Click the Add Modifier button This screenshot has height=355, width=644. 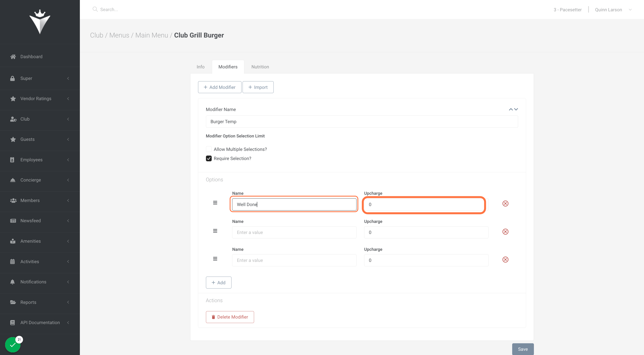[x=220, y=87]
